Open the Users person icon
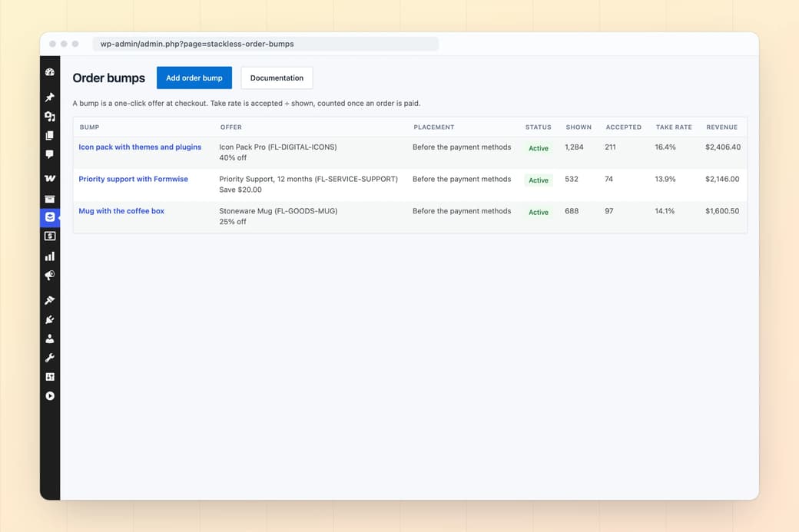This screenshot has height=532, width=799. [x=50, y=339]
